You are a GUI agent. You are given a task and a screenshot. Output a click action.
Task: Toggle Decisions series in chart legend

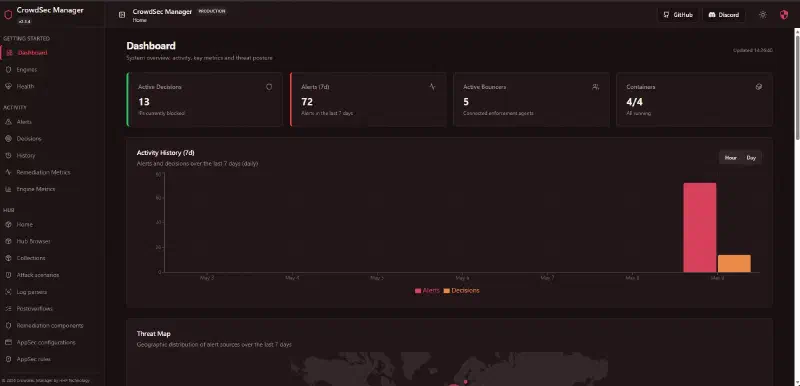point(461,291)
